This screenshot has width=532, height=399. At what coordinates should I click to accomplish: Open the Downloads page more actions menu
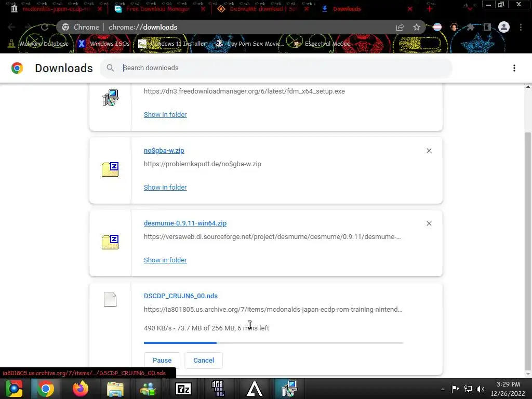[514, 68]
